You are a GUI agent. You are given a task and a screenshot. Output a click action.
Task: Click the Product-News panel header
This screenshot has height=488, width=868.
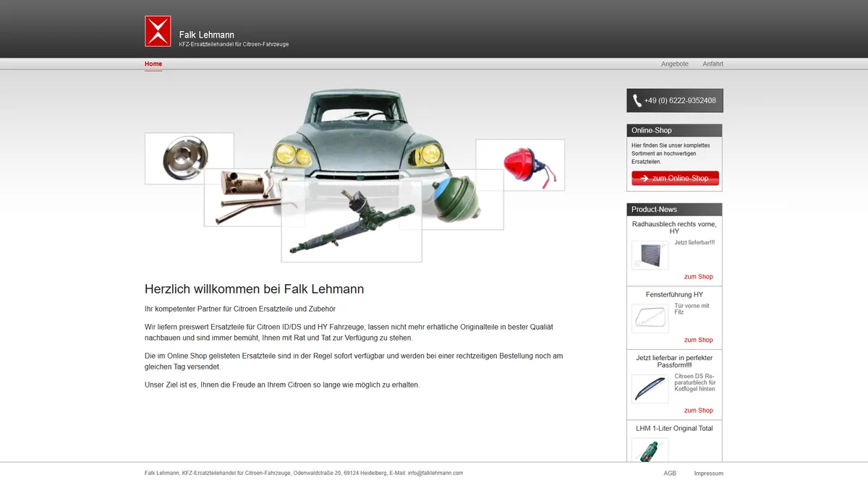tap(674, 210)
